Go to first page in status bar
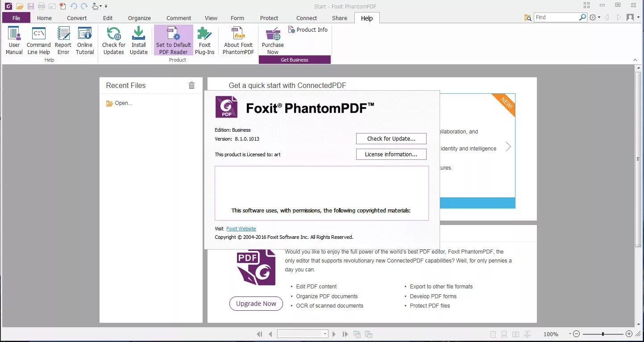Screen dimensions: 644x342 point(259,334)
